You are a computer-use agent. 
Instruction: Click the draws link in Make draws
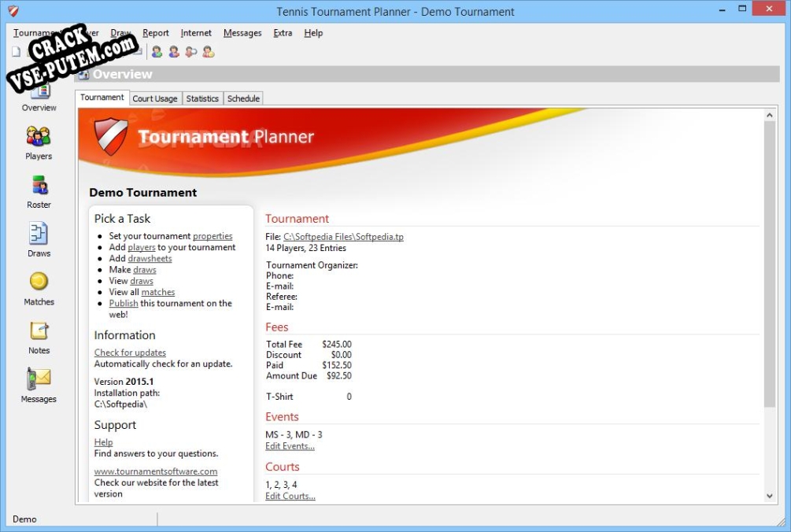(144, 270)
